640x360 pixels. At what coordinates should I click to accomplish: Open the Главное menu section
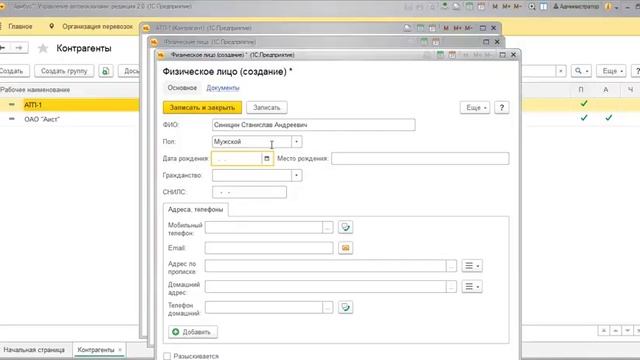(x=20, y=26)
